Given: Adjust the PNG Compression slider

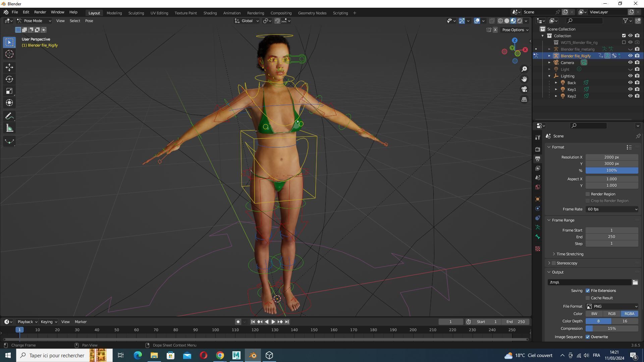Looking at the screenshot, I should tap(611, 328).
